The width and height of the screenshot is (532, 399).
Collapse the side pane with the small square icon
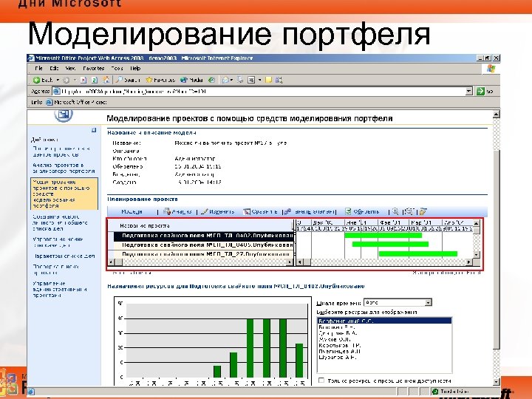(94, 130)
